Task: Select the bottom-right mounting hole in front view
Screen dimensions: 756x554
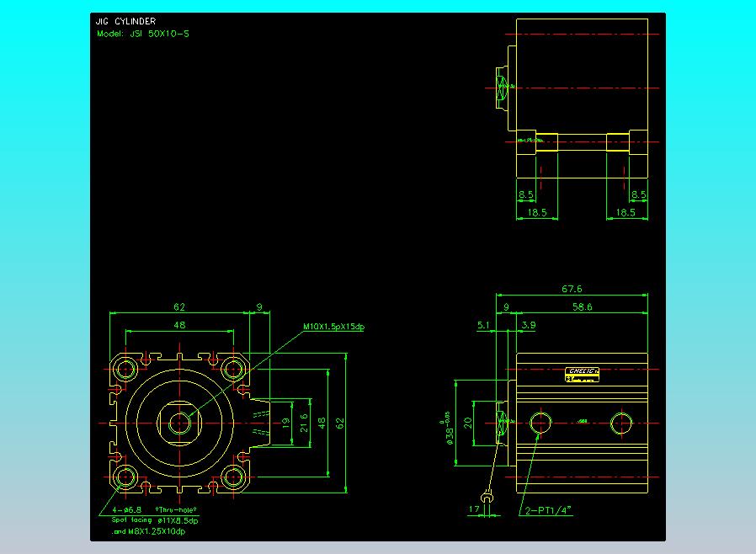Action: coord(232,477)
